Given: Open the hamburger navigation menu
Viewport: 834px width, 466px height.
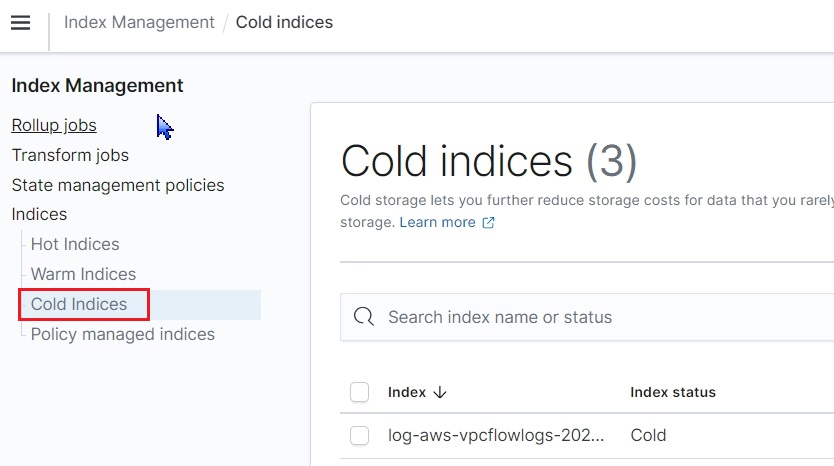Looking at the screenshot, I should click(x=20, y=23).
